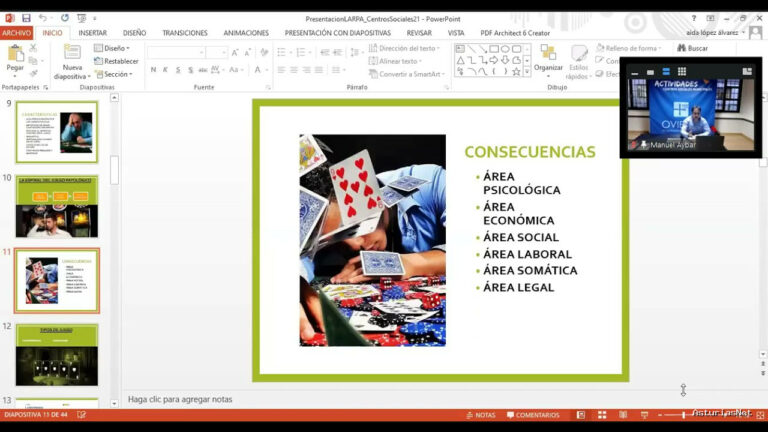Toggle italic (K) formatting

coord(166,70)
